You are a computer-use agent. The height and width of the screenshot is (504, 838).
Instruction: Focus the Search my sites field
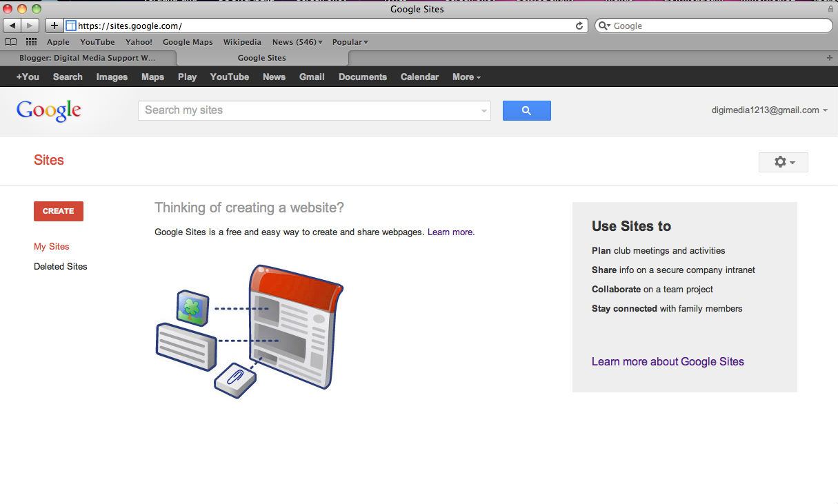click(x=314, y=110)
